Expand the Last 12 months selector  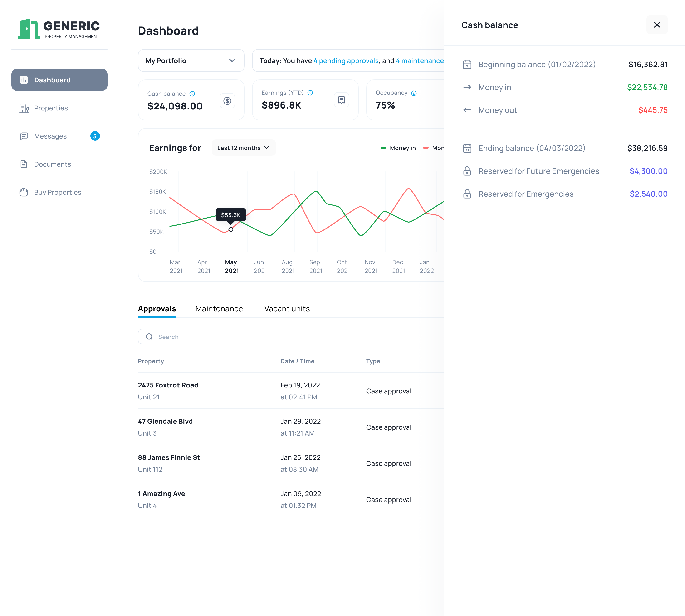tap(243, 148)
